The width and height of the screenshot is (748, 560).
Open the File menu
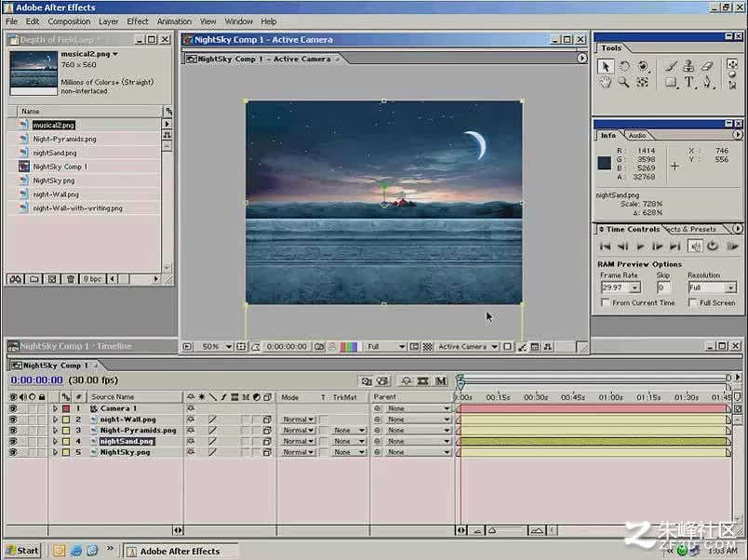11,21
